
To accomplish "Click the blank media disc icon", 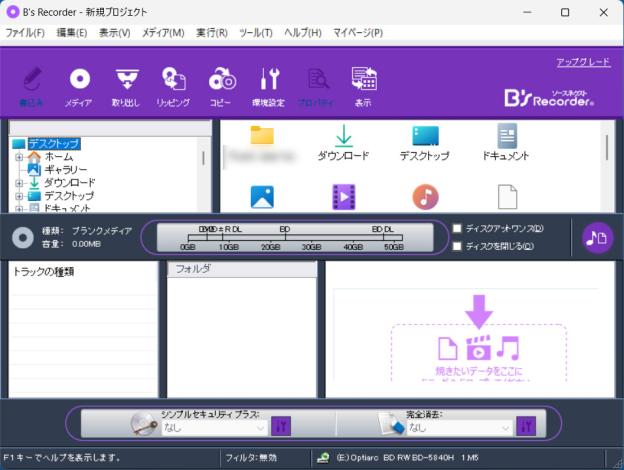I will pyautogui.click(x=23, y=238).
